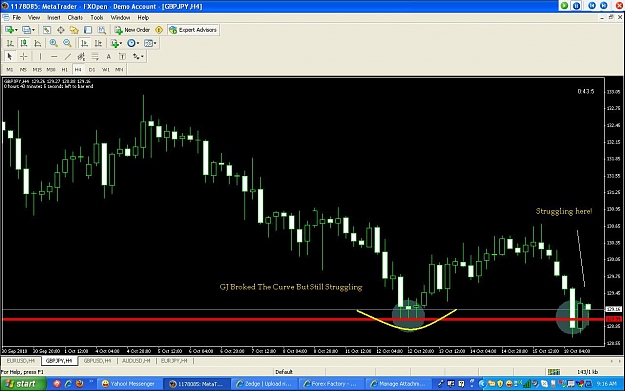
Task: Open the Zedge Upload taskbar window
Action: pyautogui.click(x=264, y=384)
